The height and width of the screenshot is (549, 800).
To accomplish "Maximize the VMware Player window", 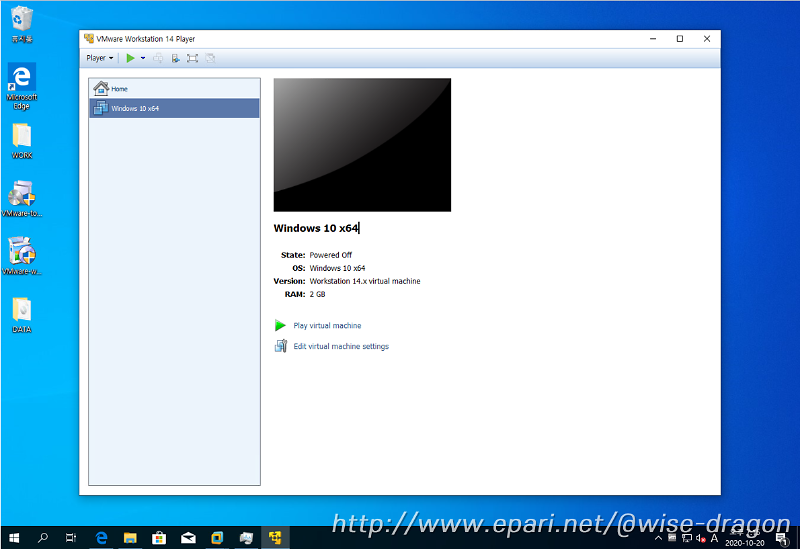I will 680,39.
